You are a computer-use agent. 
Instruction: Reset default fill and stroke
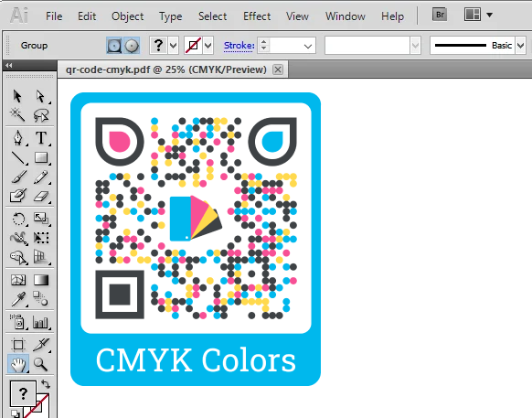(x=15, y=414)
